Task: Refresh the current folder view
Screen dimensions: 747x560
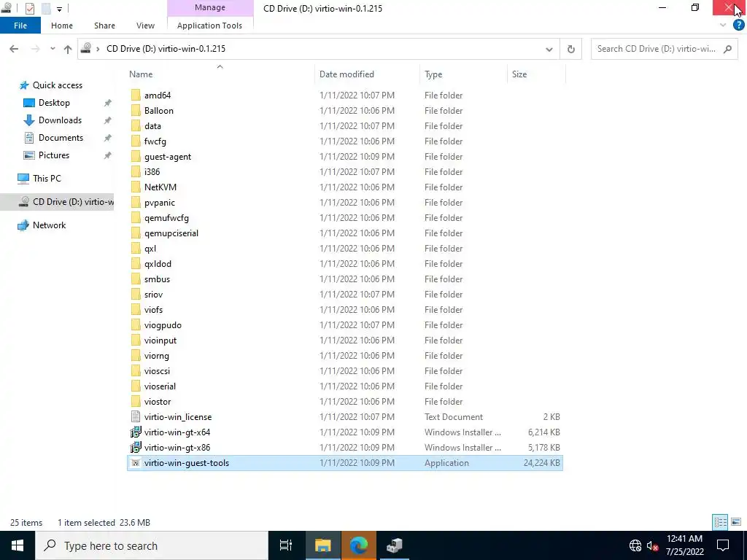Action: (570, 49)
